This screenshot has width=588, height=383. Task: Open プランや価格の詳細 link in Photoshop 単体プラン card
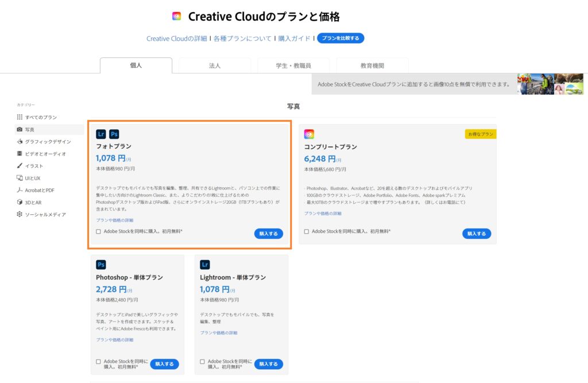[x=115, y=340]
